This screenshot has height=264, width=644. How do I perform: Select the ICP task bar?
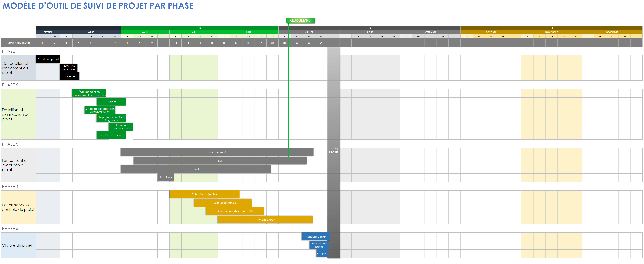[x=220, y=161]
